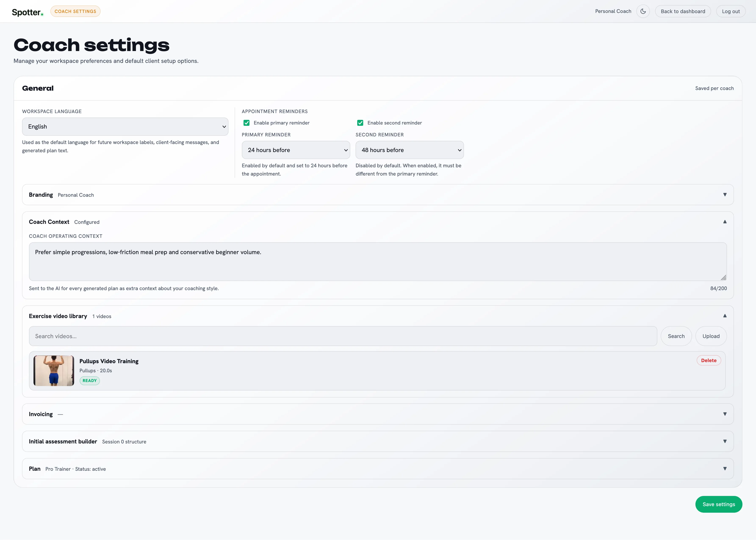Expand the Plan section
This screenshot has width=756, height=540.
(x=378, y=468)
